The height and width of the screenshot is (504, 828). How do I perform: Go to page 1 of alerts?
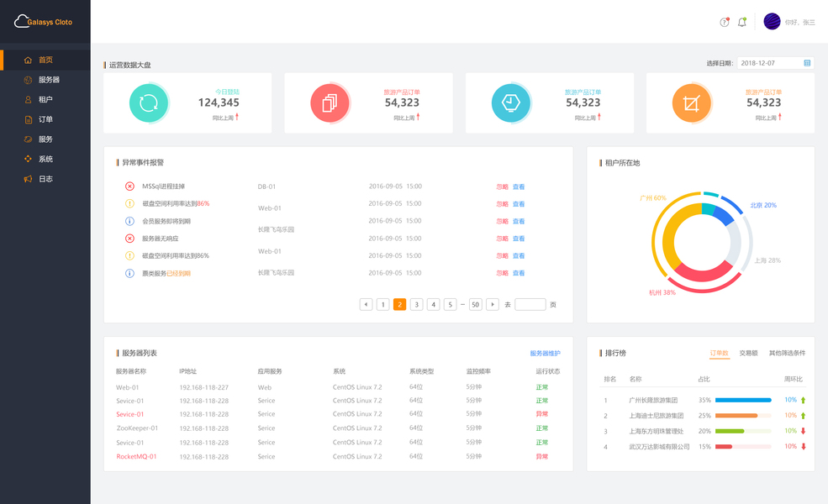tap(382, 305)
